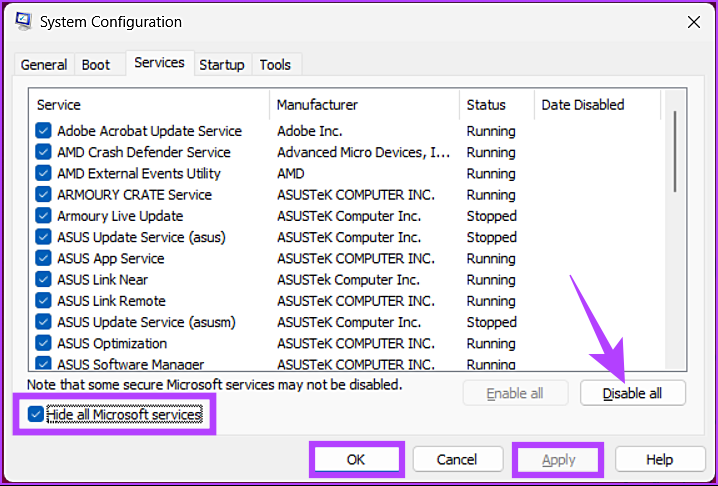Click the 'ASUS App Service' service name
This screenshot has width=718, height=486.
(111, 258)
